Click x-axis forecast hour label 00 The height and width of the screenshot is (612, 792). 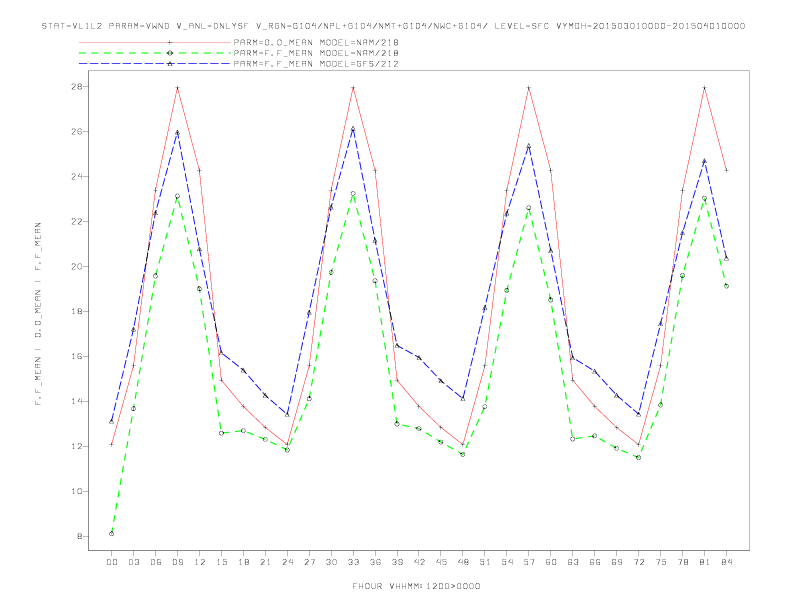point(112,562)
